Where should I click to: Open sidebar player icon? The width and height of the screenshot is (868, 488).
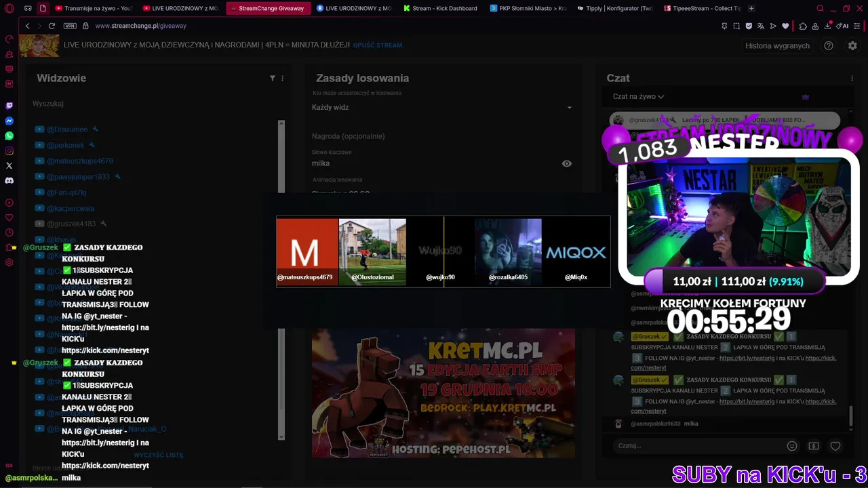pyautogui.click(x=9, y=203)
